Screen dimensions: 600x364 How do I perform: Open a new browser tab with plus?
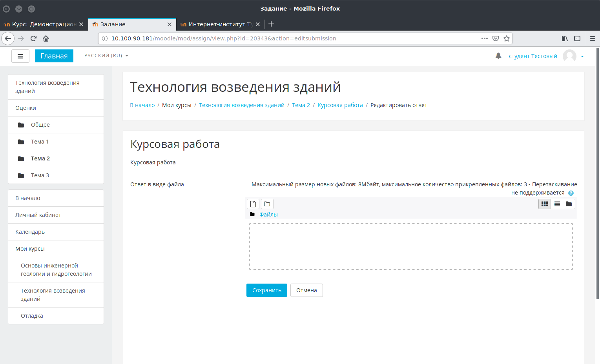coord(271,24)
